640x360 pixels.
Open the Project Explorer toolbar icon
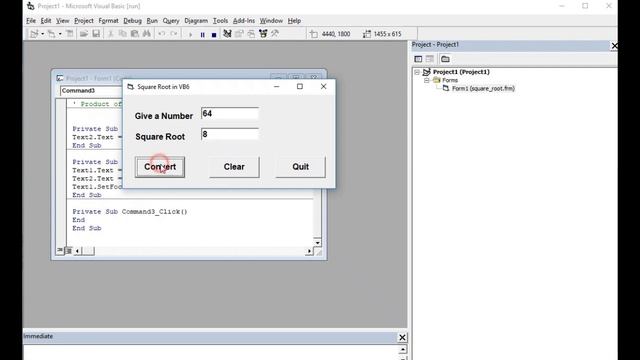point(227,34)
